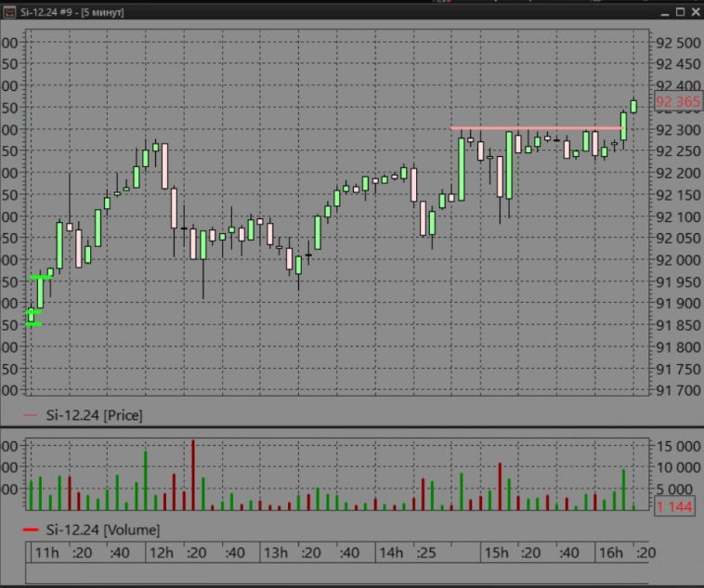
Task: Click the 92 500 price axis label
Action: pos(677,43)
